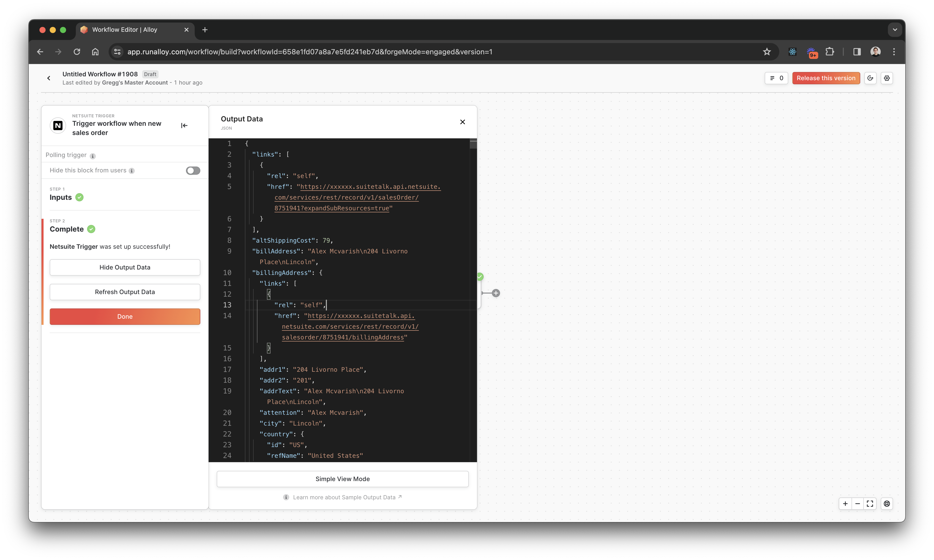Click browser home icon

tap(95, 52)
